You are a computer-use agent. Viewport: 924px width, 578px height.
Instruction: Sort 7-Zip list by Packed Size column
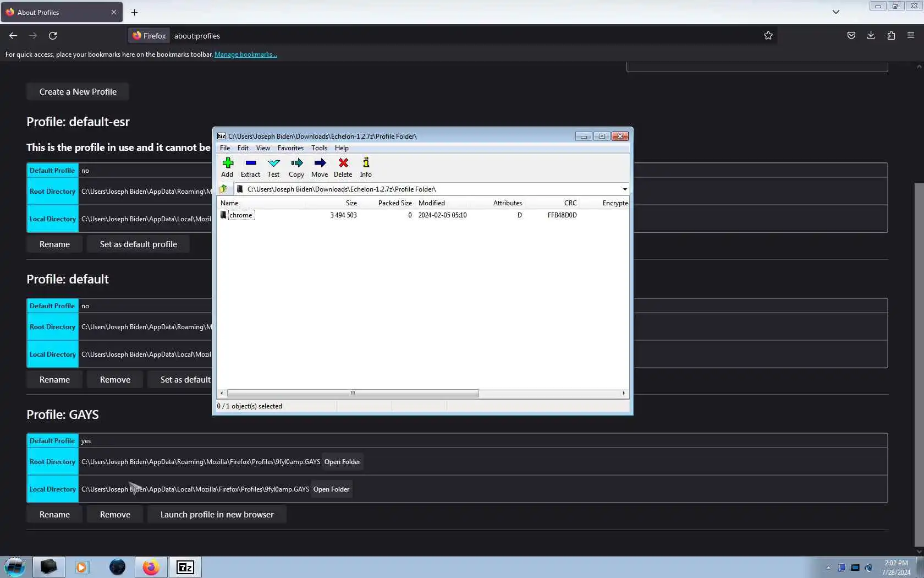tap(387, 203)
